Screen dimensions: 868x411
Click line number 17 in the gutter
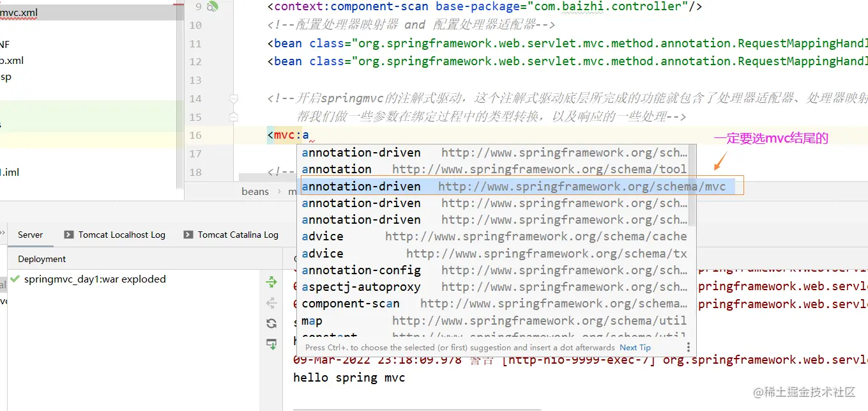click(195, 154)
